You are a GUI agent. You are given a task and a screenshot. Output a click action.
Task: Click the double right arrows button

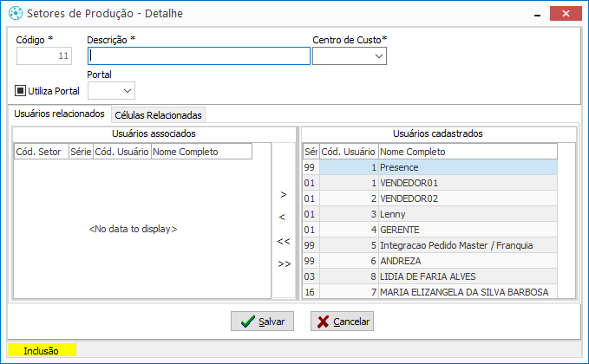285,263
